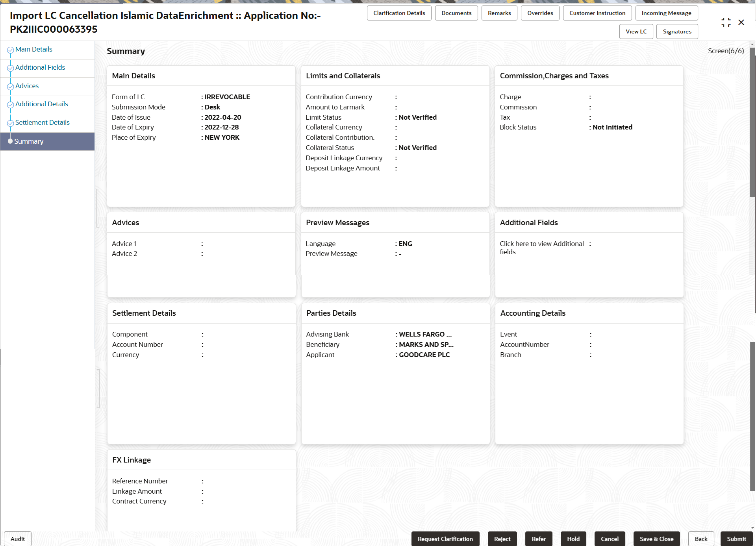Click the bullet indicator next to Summary
756x546 pixels.
coord(10,141)
